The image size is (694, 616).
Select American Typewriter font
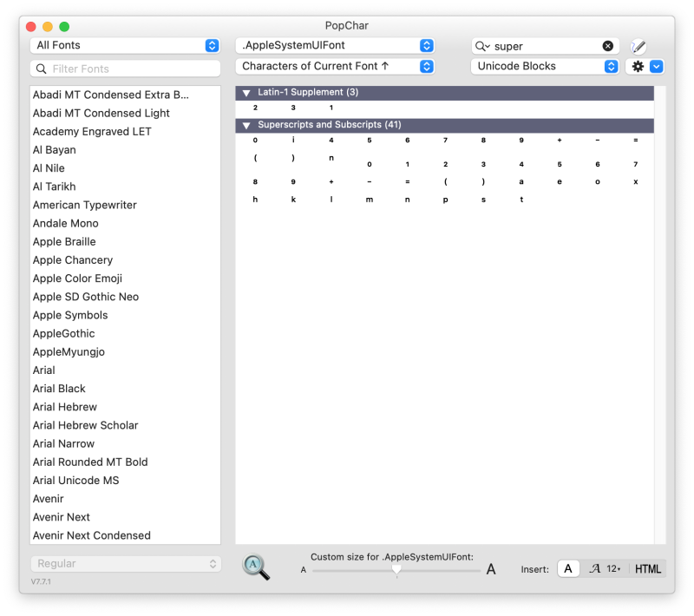point(126,205)
